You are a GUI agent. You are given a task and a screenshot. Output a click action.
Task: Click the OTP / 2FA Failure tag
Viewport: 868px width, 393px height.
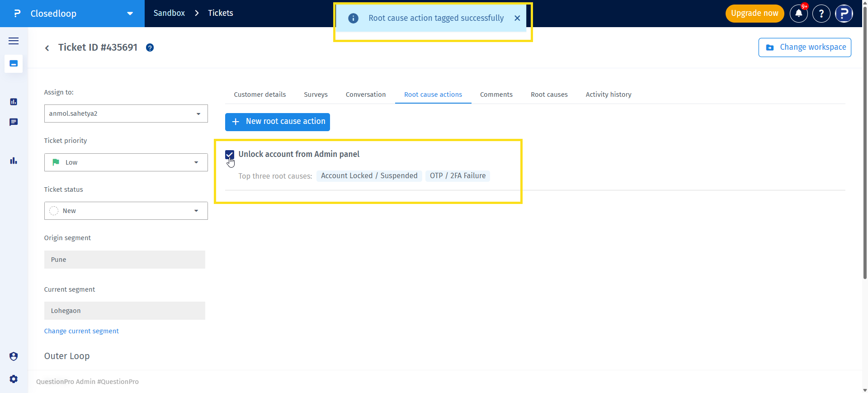458,176
